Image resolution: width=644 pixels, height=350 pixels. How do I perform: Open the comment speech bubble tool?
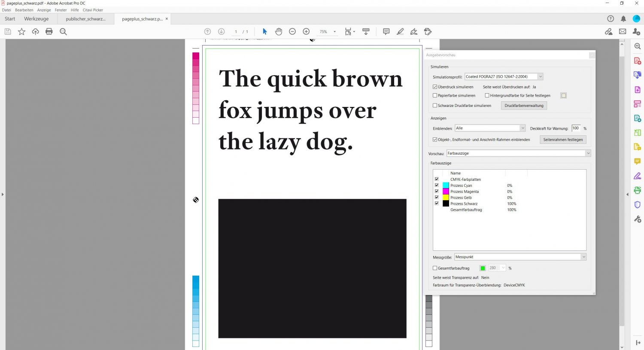[386, 31]
